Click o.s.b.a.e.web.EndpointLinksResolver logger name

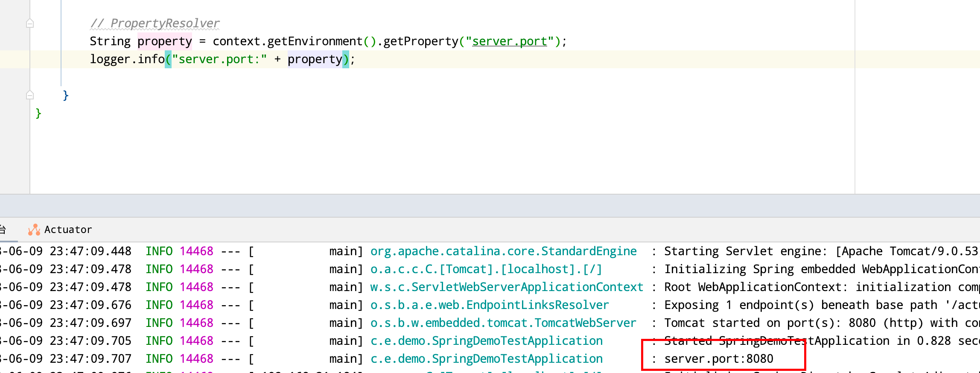(490, 305)
